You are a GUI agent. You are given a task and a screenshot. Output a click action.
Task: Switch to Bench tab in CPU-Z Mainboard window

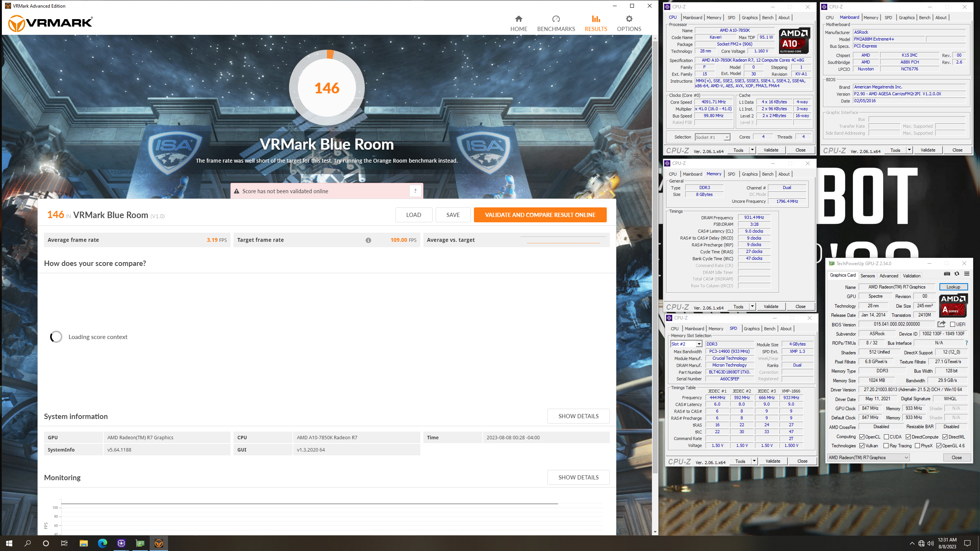tap(924, 18)
